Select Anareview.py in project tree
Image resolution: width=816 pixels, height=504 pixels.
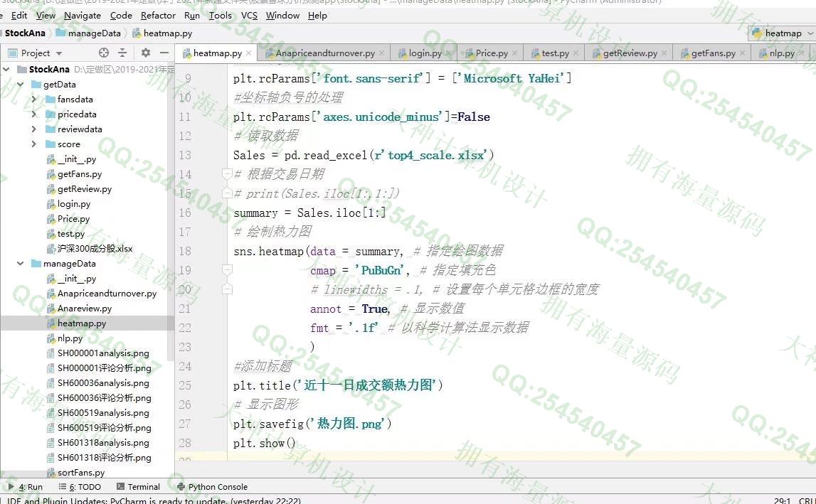(85, 309)
